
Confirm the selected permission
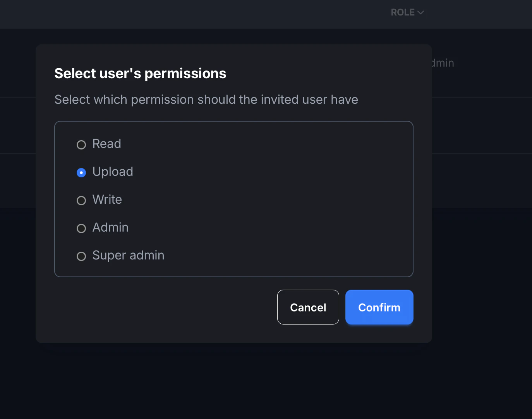pos(379,307)
